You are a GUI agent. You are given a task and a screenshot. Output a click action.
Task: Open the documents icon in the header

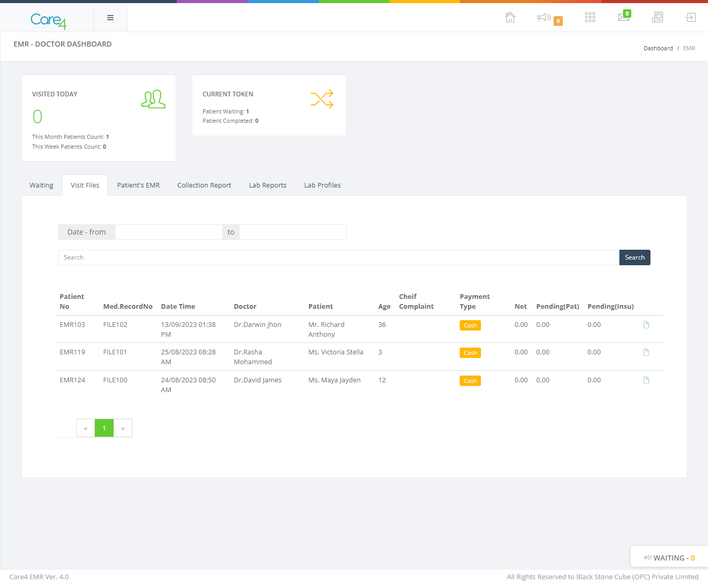point(657,18)
